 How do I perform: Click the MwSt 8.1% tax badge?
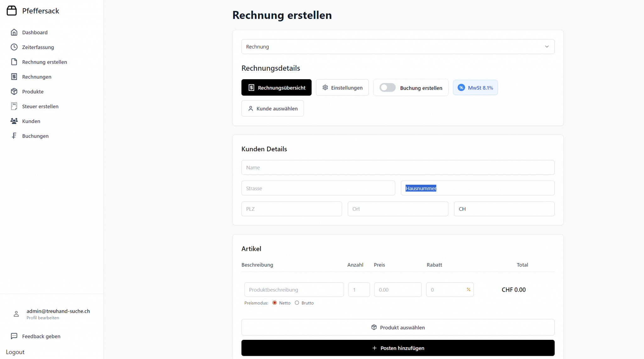(x=475, y=88)
